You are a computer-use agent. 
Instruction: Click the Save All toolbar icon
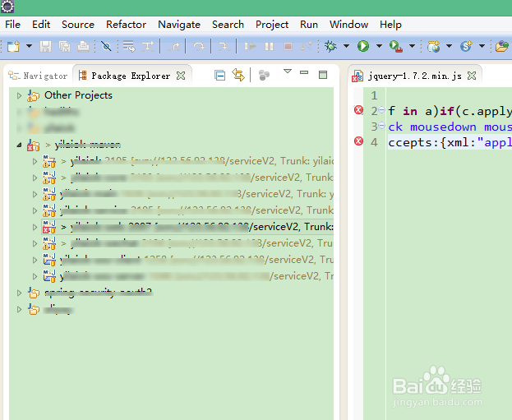coord(64,46)
